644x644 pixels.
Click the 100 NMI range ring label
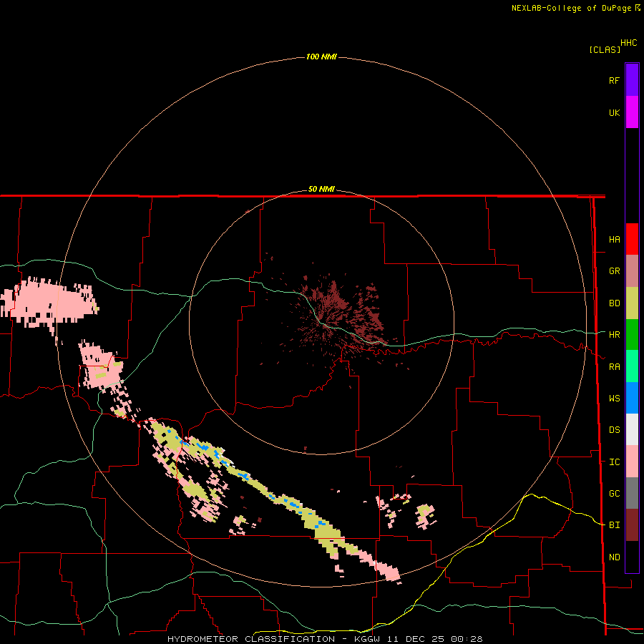point(321,57)
